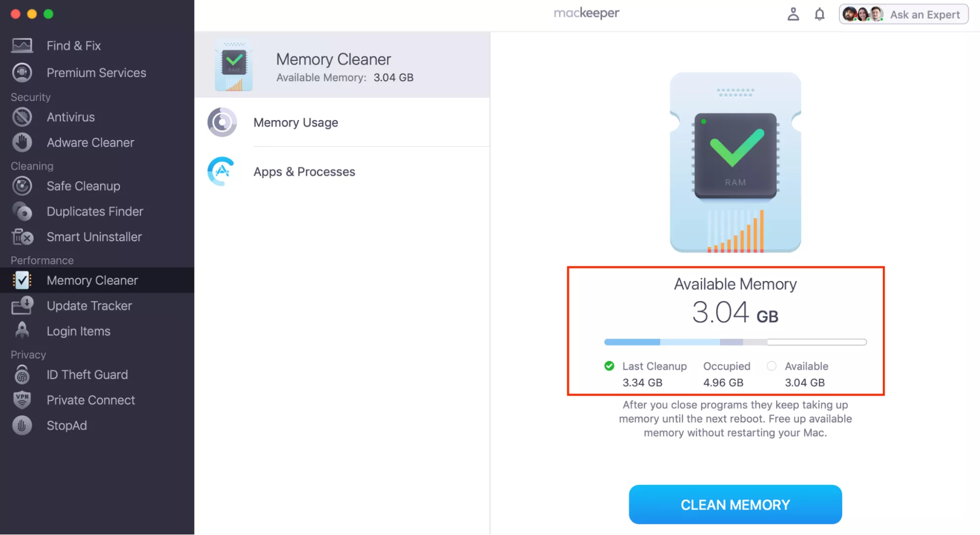Click the Last Cleanup checkmark indicator

(x=609, y=366)
